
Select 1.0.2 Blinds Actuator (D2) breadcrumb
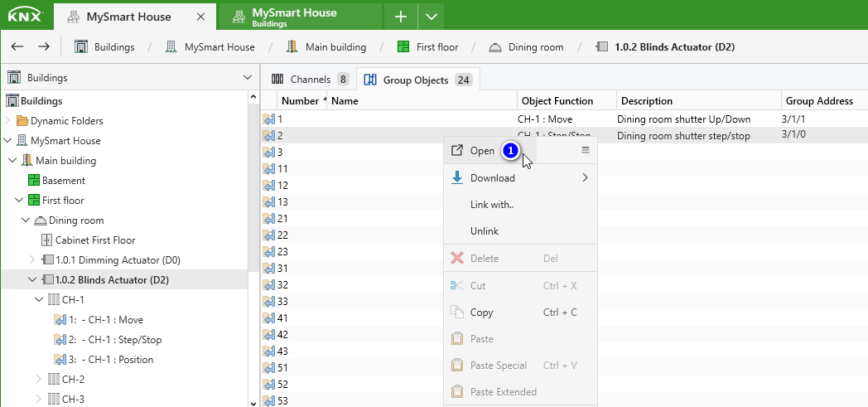click(665, 47)
